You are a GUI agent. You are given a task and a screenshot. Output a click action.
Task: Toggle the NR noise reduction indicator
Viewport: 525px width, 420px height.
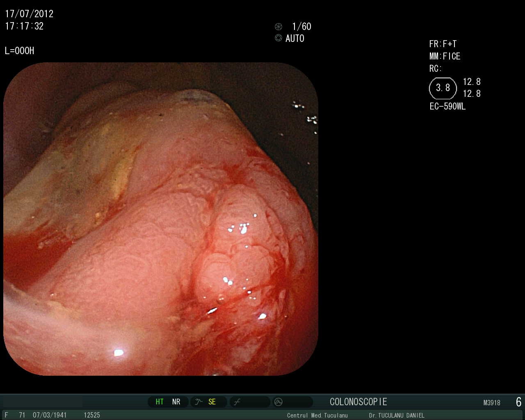tap(176, 402)
